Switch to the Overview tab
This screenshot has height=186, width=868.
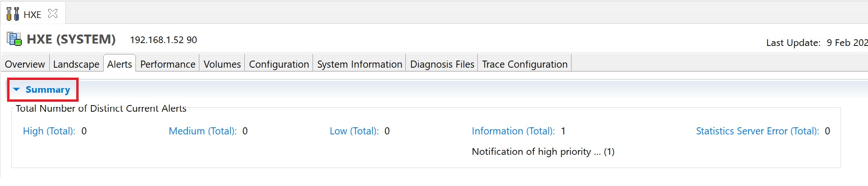(25, 64)
